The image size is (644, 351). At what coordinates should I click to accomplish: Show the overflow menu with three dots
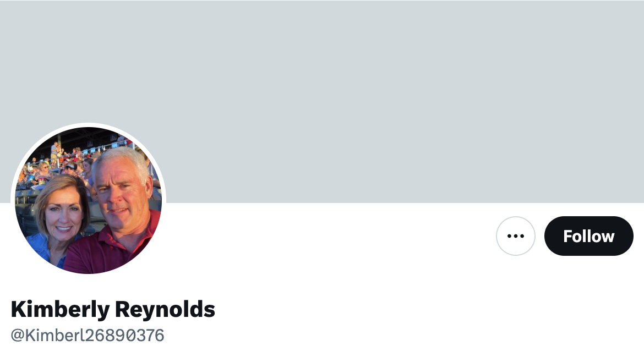click(x=515, y=236)
